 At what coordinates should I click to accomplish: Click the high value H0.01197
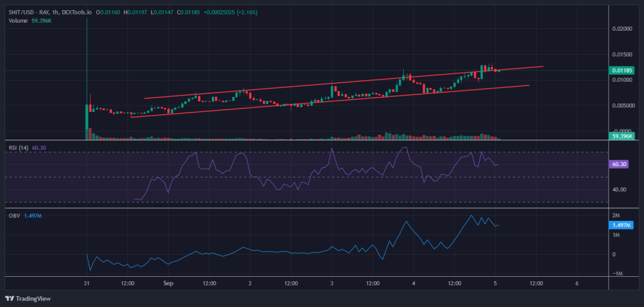point(136,13)
